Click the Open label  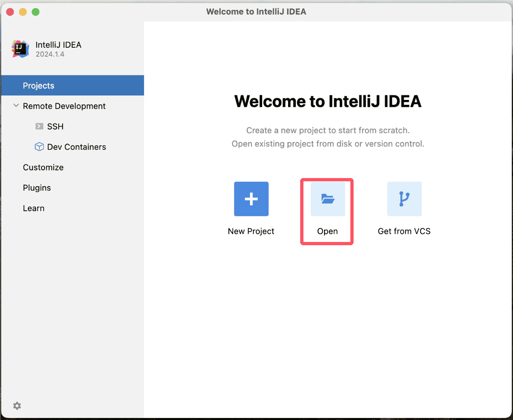click(x=327, y=231)
